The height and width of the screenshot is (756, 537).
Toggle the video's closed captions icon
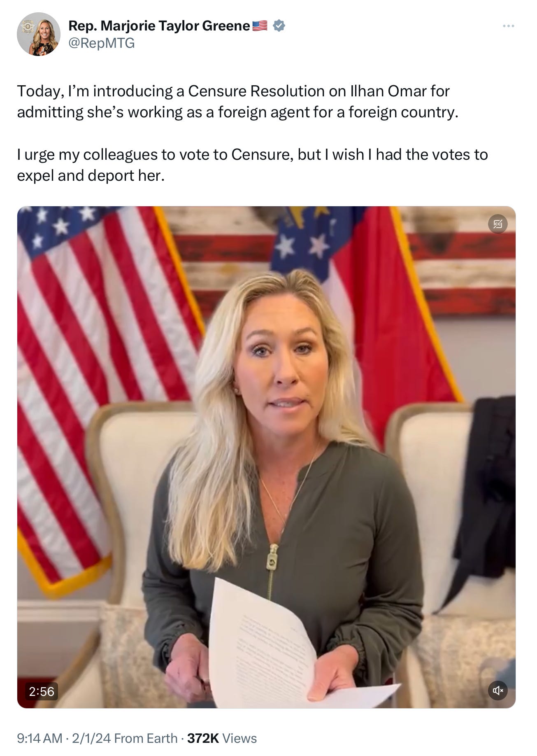pos(497,224)
